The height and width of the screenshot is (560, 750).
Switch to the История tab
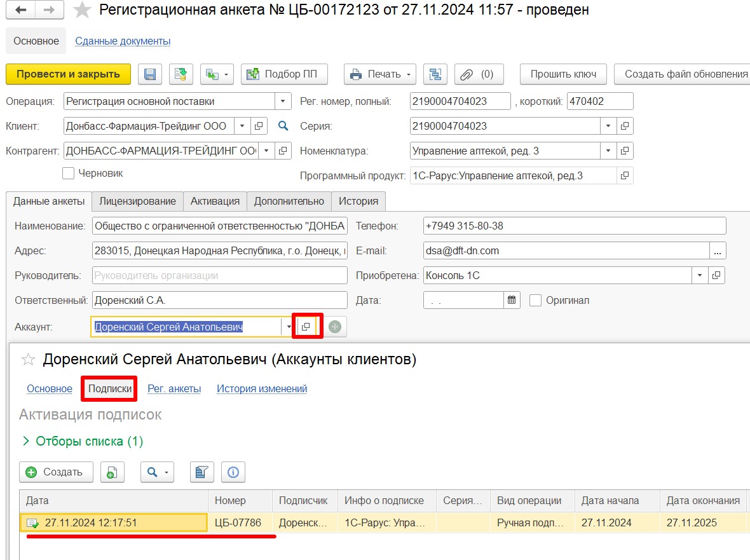(358, 201)
